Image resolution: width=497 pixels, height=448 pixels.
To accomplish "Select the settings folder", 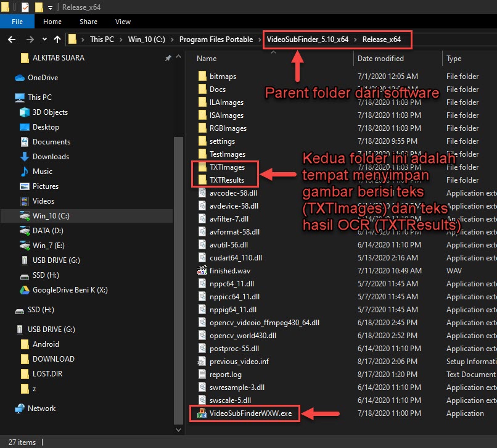I will (x=222, y=141).
